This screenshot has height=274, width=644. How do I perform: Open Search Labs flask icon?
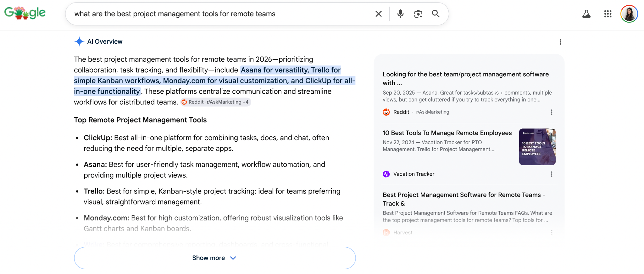pos(586,14)
